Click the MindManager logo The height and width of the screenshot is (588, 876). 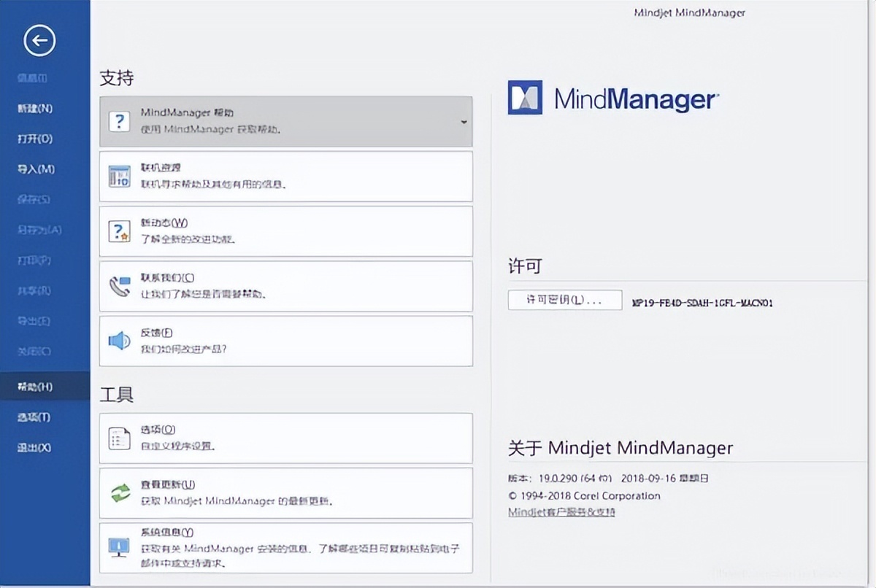pyautogui.click(x=613, y=98)
